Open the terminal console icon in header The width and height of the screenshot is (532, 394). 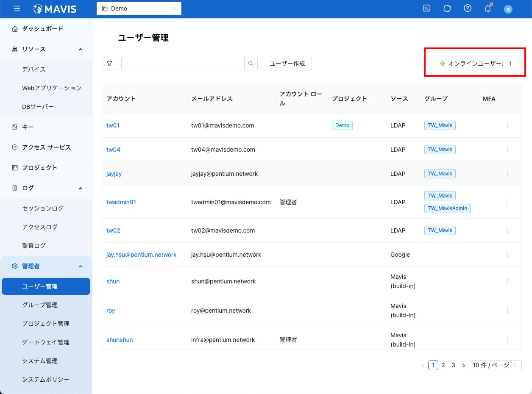427,8
